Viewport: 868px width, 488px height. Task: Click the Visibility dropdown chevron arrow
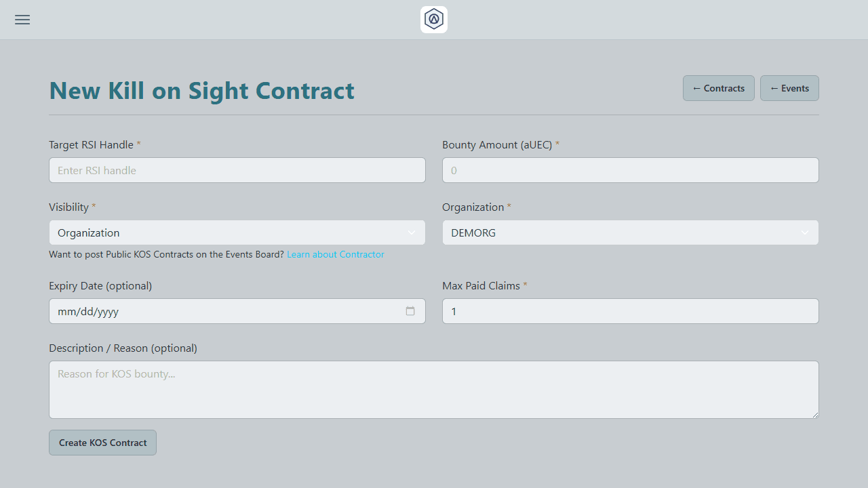(x=412, y=232)
